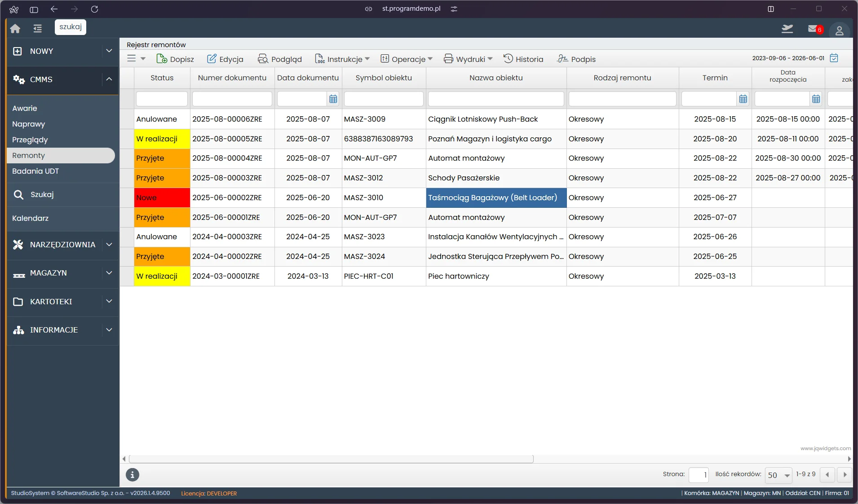This screenshot has width=858, height=504.
Task: Sort by Termin column header
Action: tap(715, 78)
